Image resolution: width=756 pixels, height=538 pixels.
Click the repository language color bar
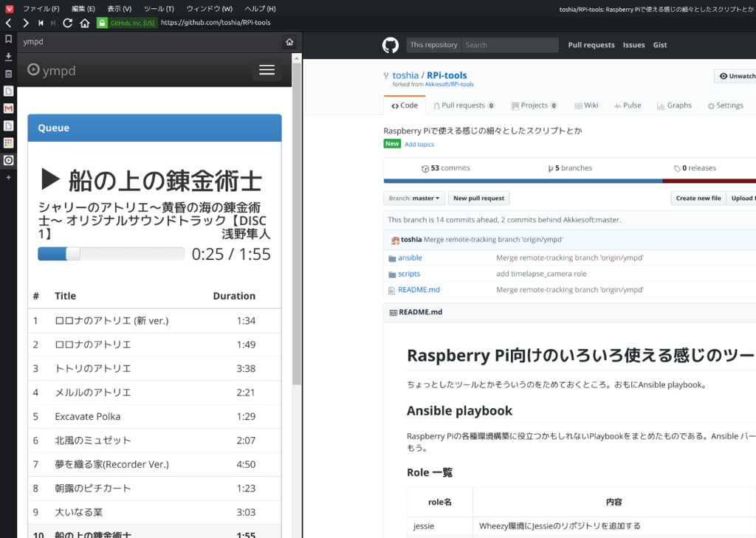[x=570, y=182]
